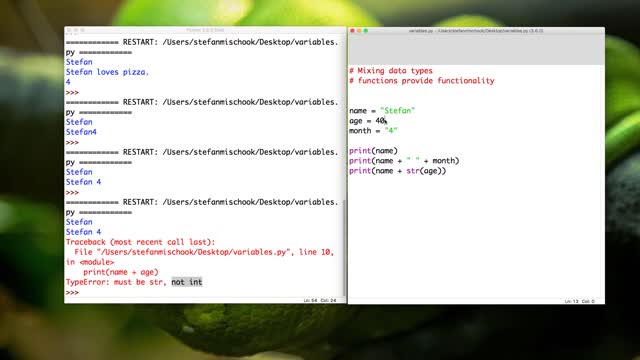Zoom the variables.py editor window with the green button
Screen dimensions: 640x360
(x=366, y=31)
